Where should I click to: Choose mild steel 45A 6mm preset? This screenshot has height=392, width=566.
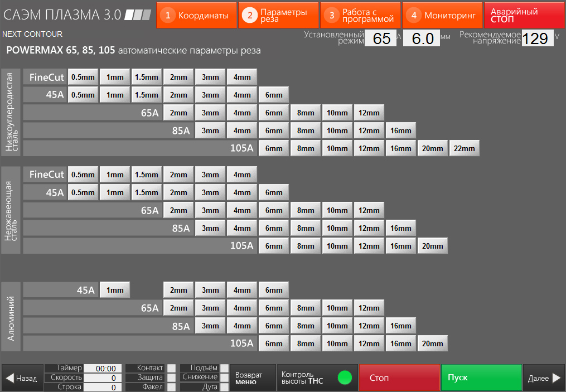click(274, 95)
